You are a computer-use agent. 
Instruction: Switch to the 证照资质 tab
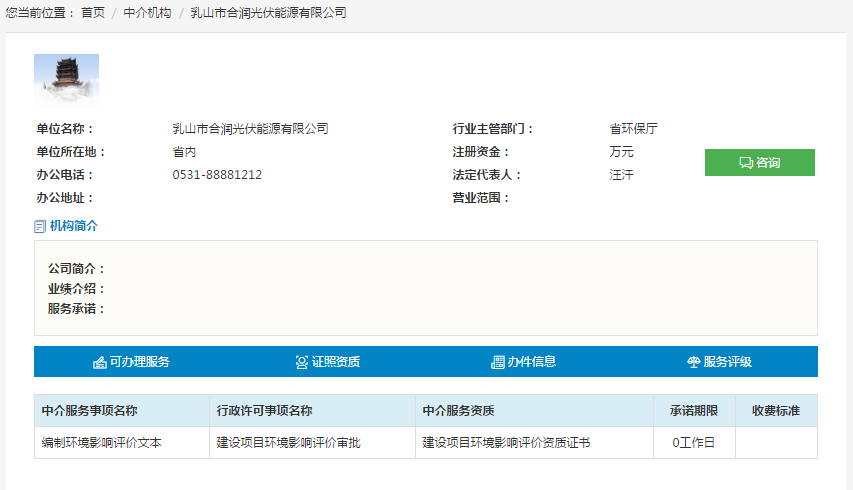coord(336,362)
